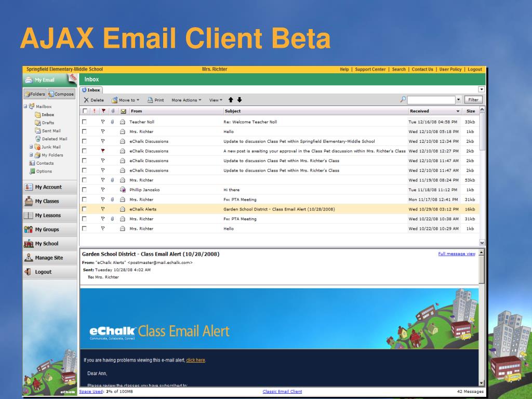
Task: Open the Sent Mail folder
Action: 51,131
